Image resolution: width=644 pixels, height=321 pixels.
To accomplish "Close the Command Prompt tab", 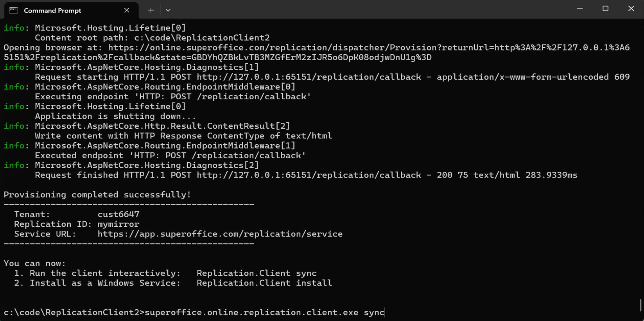I will click(126, 10).
